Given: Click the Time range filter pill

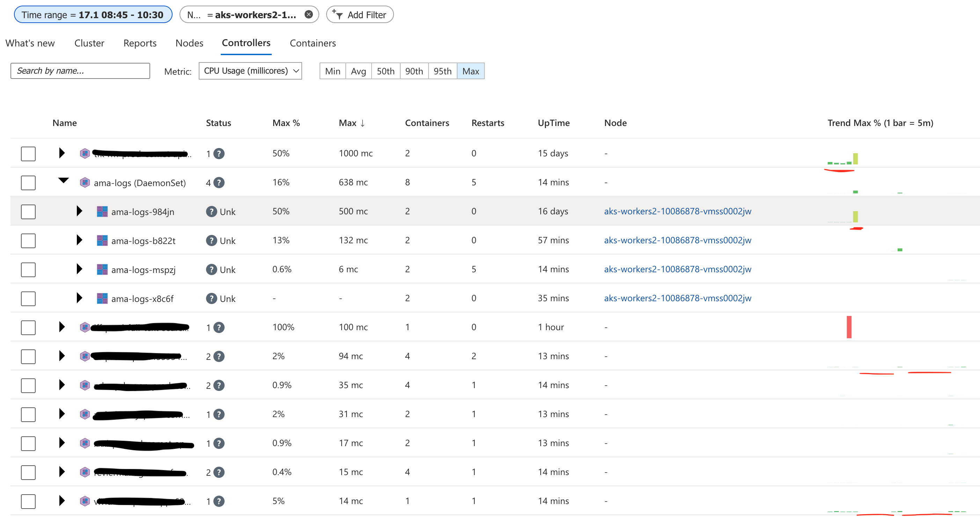Looking at the screenshot, I should [x=93, y=14].
